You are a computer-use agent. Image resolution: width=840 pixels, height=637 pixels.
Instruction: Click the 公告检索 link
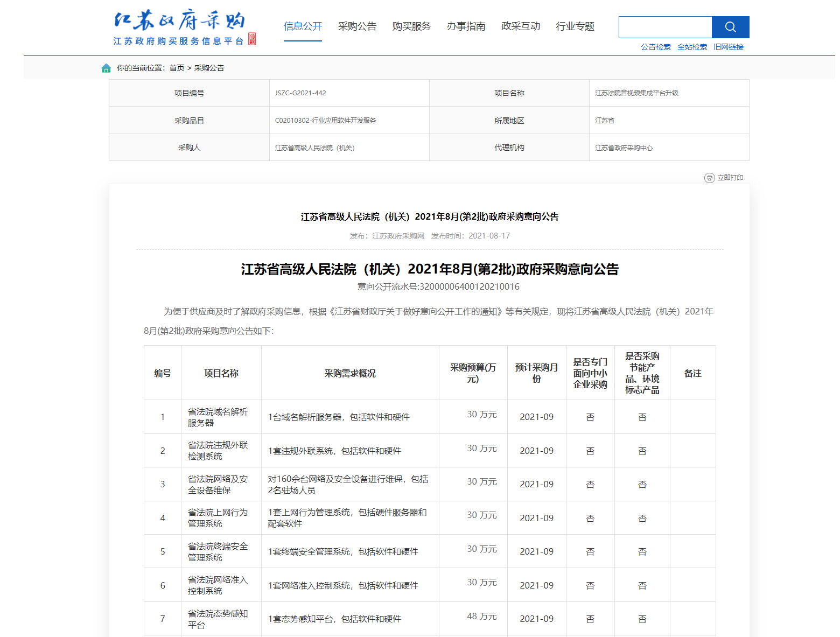tap(655, 47)
